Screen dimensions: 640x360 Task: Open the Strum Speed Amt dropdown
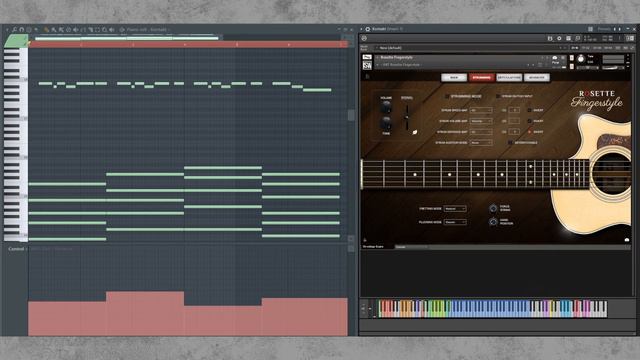tap(481, 110)
